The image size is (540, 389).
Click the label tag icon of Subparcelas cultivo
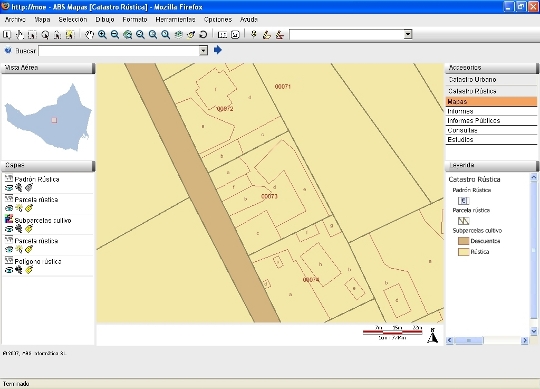[x=29, y=229]
